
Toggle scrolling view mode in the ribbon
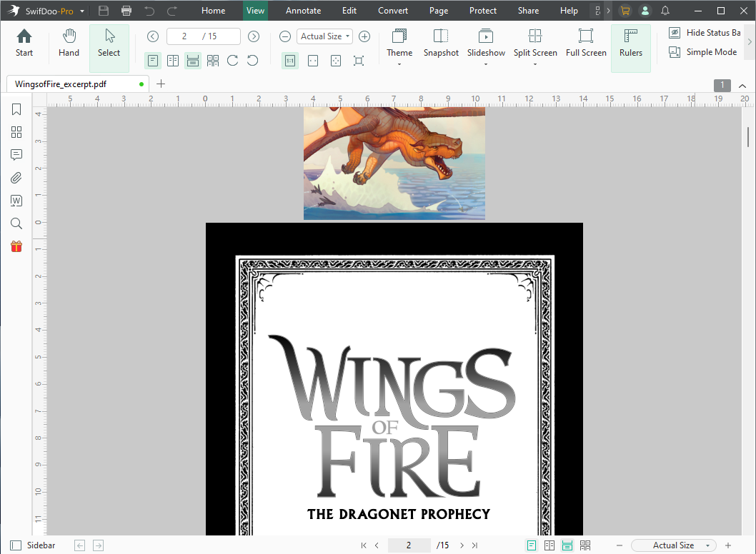193,60
